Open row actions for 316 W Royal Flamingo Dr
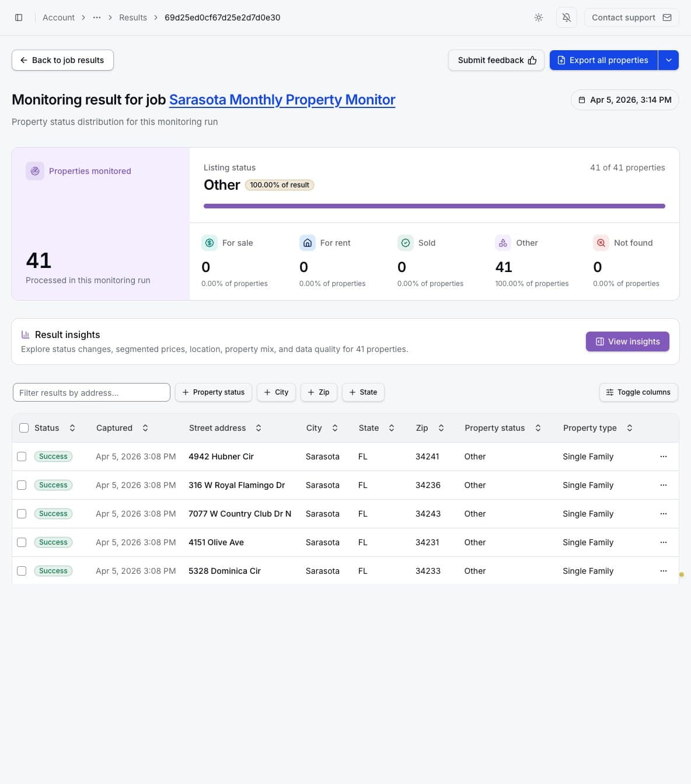The width and height of the screenshot is (691, 784). pyautogui.click(x=664, y=485)
